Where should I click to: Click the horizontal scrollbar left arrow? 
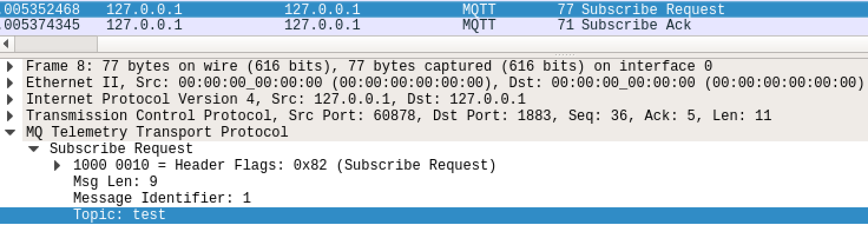6,44
